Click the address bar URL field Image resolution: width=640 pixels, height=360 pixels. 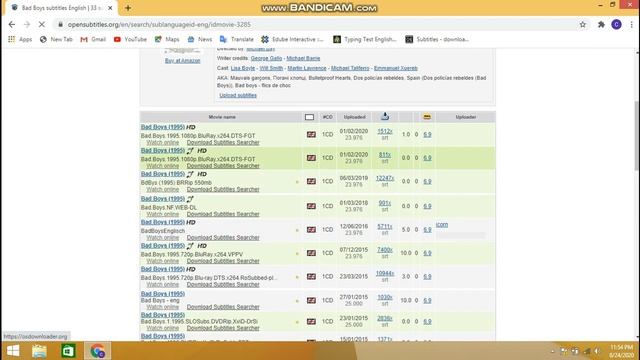318,24
